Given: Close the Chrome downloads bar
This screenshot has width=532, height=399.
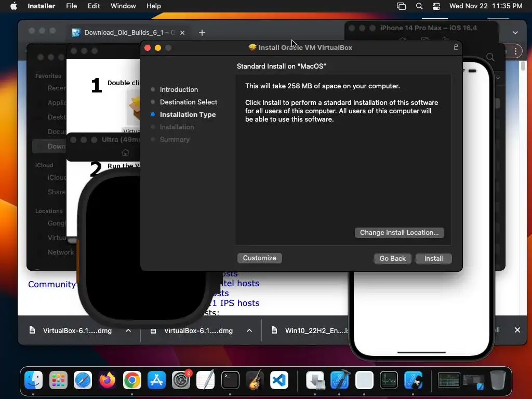Looking at the screenshot, I should [517, 330].
